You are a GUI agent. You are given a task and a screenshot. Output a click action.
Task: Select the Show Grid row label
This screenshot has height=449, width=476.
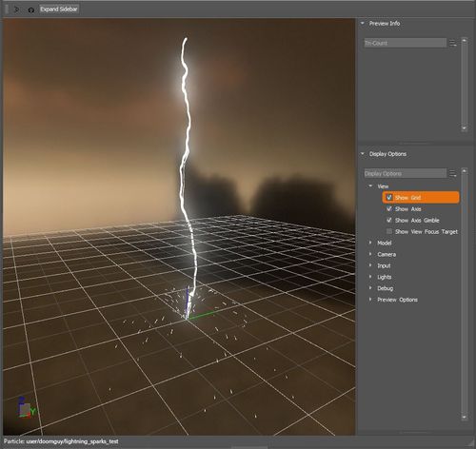tap(407, 198)
